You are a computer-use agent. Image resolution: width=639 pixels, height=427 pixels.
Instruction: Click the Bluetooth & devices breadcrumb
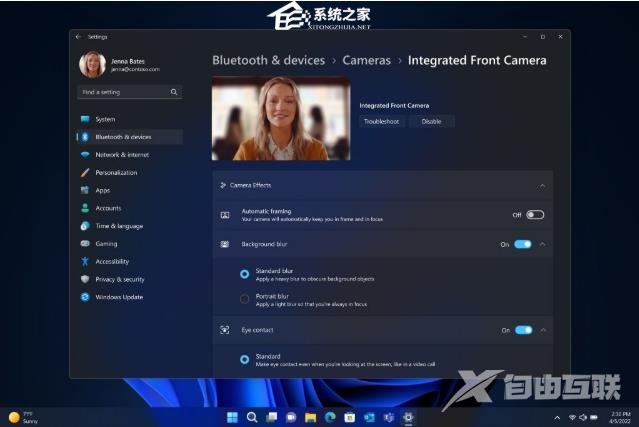[x=269, y=60]
